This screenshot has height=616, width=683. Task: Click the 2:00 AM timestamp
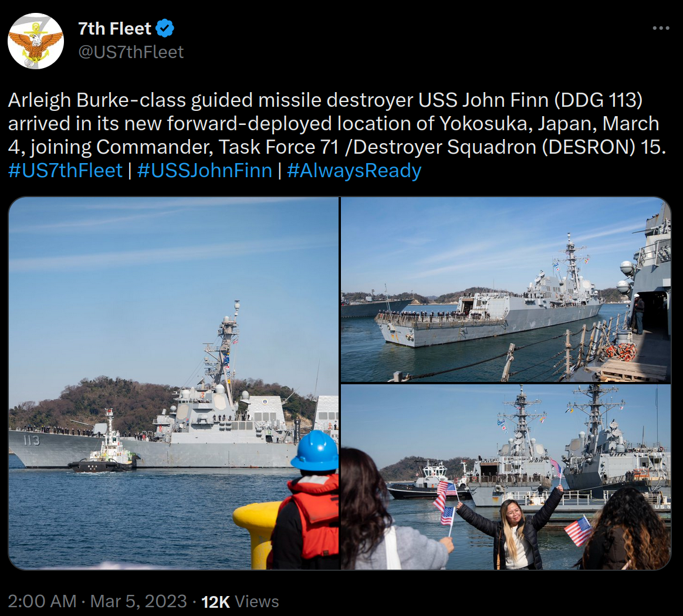42,601
